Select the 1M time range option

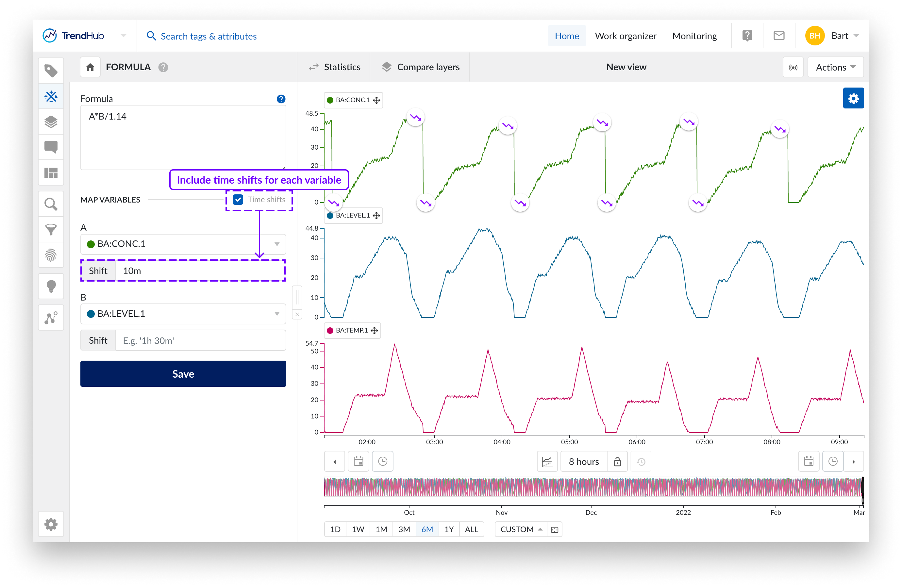(x=381, y=529)
